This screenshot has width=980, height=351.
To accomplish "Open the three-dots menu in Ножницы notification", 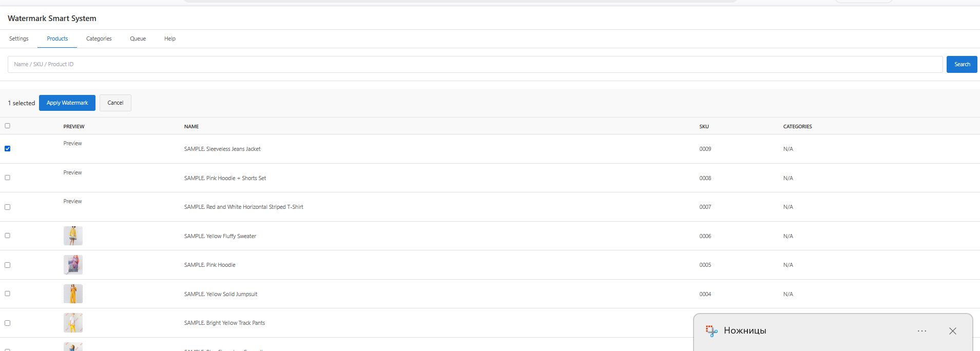I will click(x=922, y=331).
